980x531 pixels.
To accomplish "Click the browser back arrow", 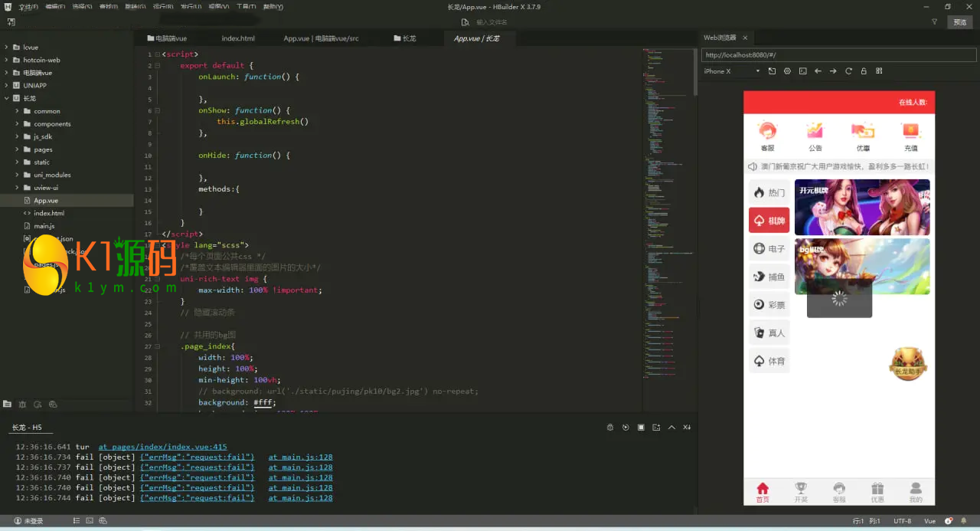I will [x=818, y=71].
